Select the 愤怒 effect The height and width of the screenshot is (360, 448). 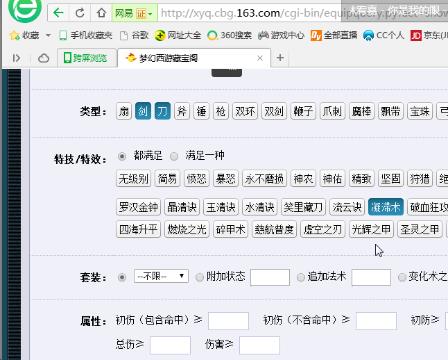[x=196, y=179]
